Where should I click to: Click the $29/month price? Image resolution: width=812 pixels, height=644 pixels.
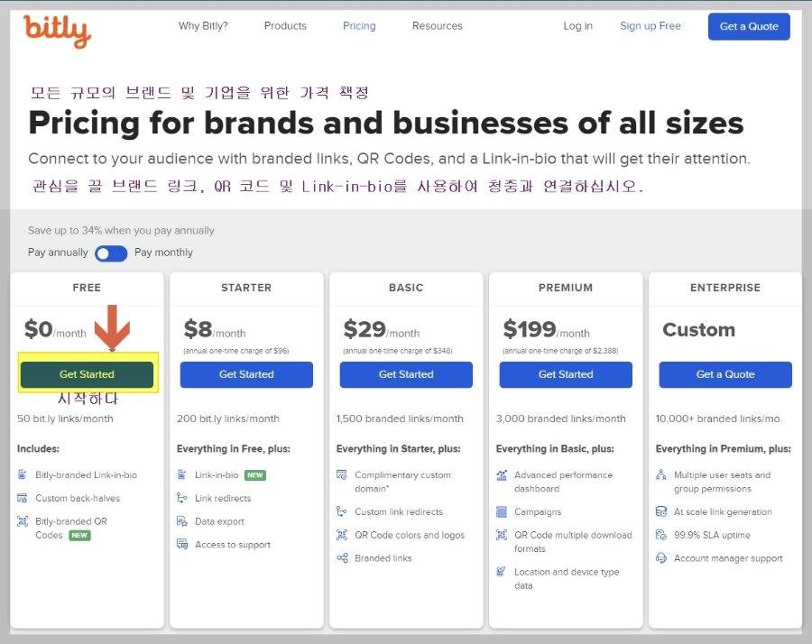point(382,330)
